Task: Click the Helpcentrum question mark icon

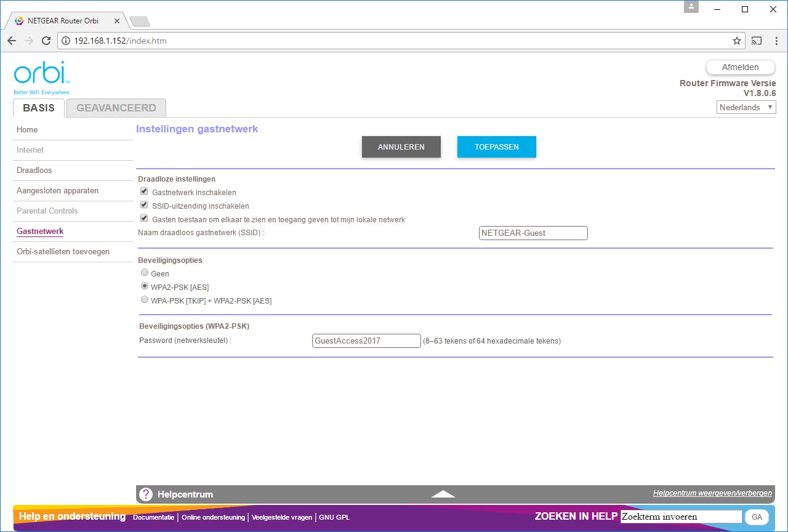Action: (x=146, y=494)
